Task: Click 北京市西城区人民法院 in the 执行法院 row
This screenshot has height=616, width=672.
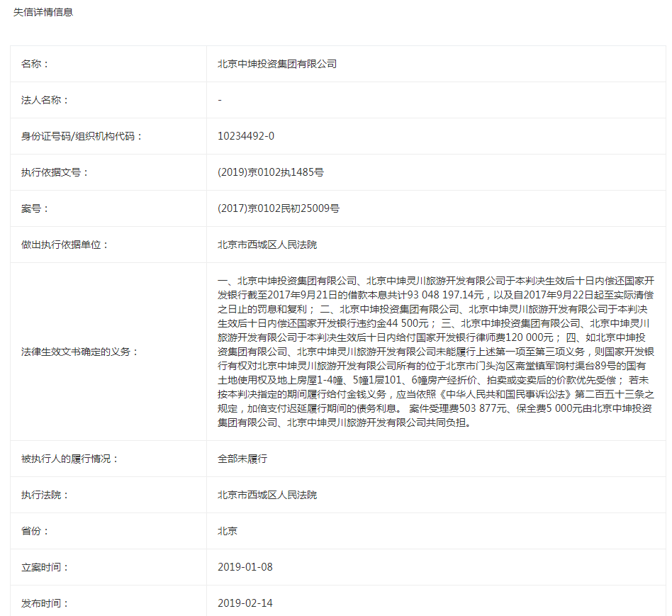Action: [267, 495]
